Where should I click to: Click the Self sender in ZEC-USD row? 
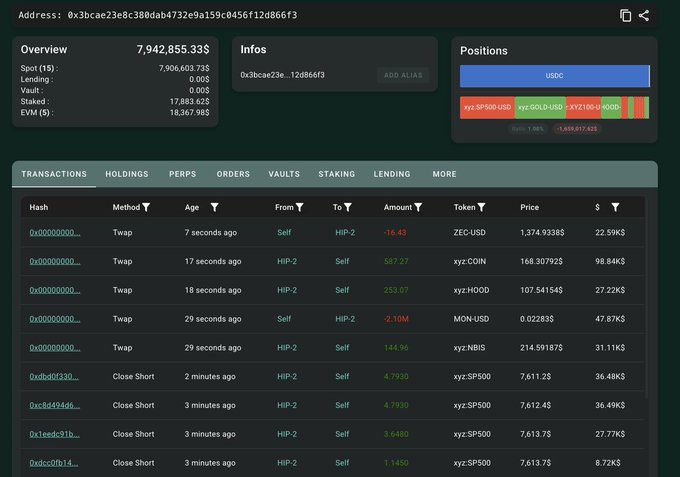284,232
